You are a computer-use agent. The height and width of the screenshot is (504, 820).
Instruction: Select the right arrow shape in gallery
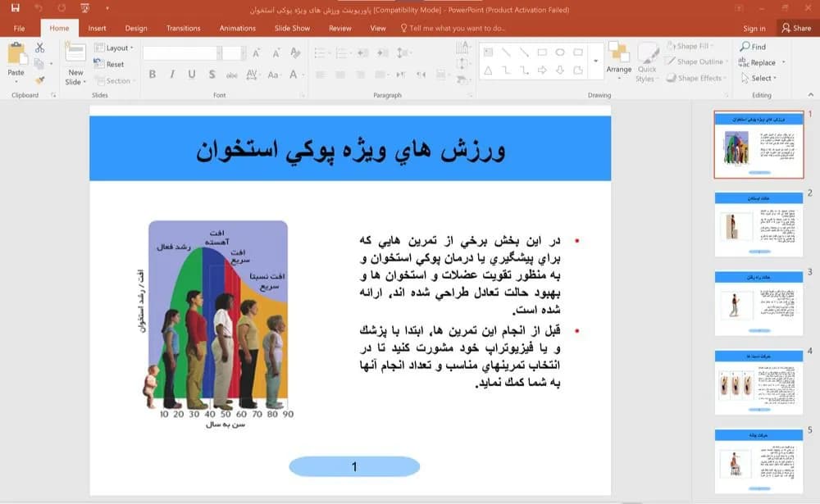(542, 70)
